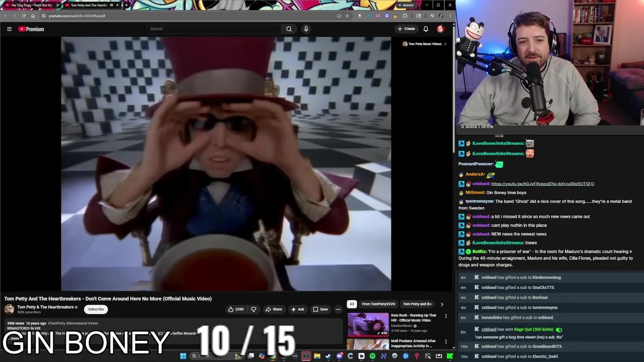644x362 pixels.
Task: Open the Chrome extensions puzzle icon
Action: [405, 16]
